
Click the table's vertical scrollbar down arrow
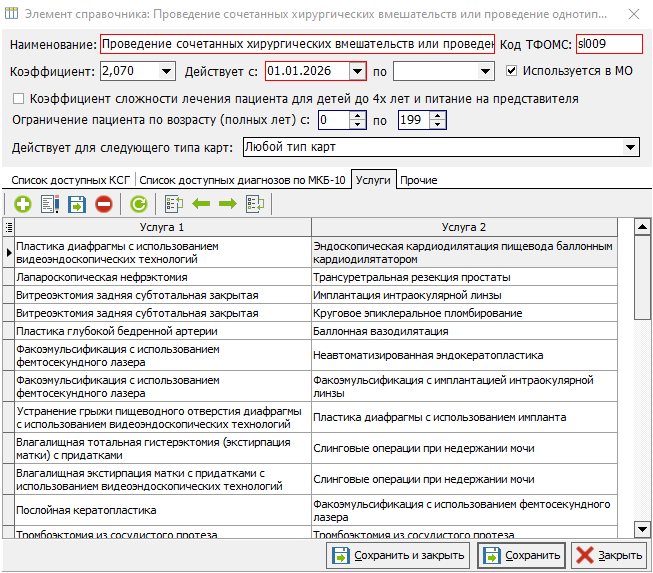tap(641, 528)
